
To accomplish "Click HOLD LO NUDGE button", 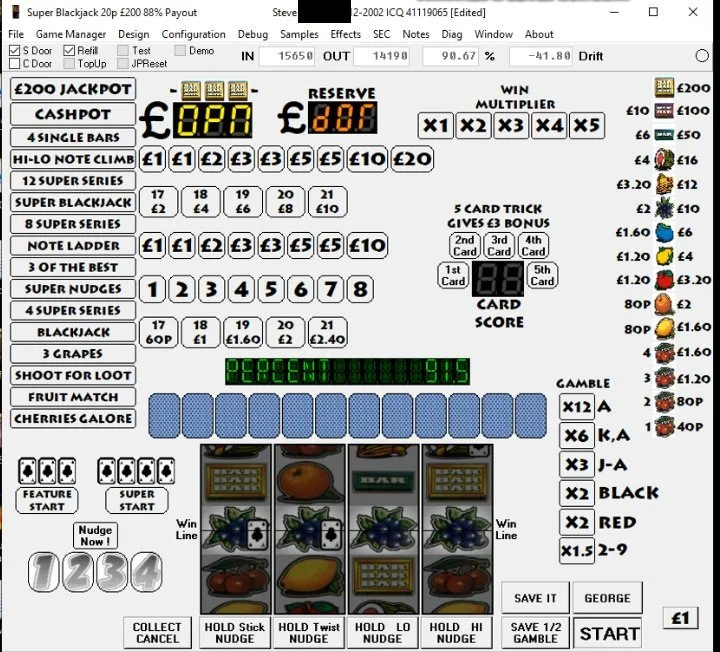I will [x=382, y=633].
